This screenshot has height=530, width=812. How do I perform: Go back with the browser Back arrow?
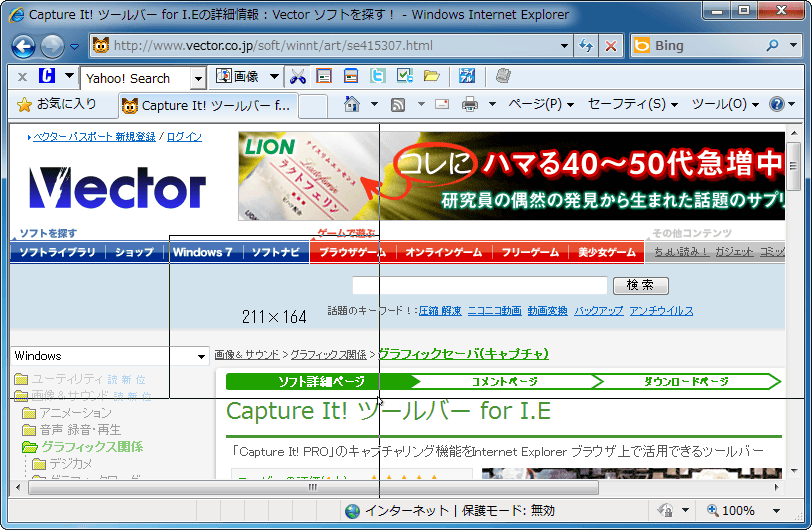(x=23, y=47)
